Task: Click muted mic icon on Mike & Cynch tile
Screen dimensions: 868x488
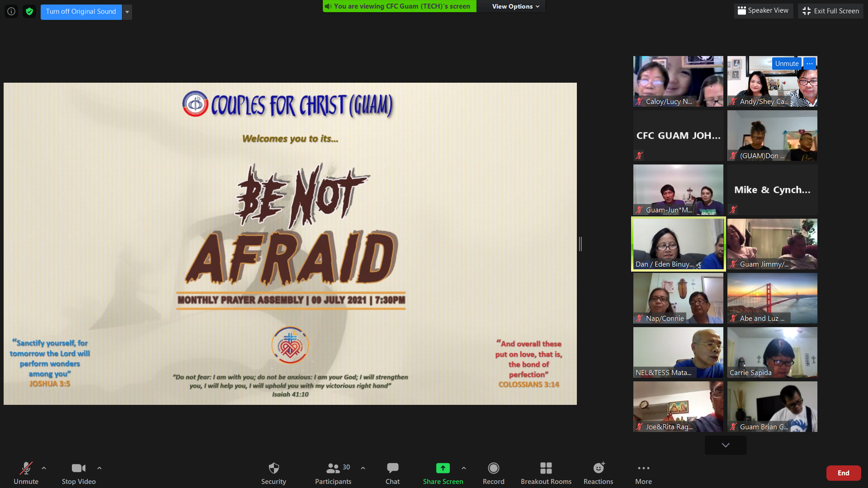Action: pos(733,210)
